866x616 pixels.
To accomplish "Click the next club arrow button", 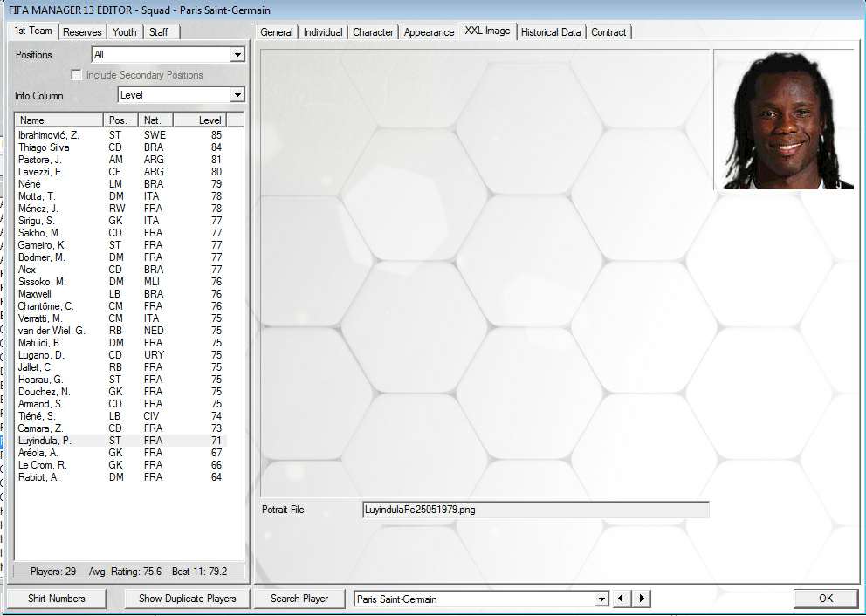I will tap(642, 599).
